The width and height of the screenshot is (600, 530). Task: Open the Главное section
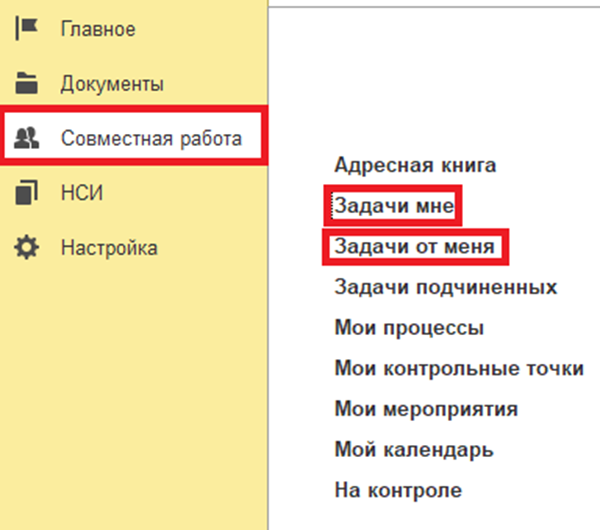point(98,29)
